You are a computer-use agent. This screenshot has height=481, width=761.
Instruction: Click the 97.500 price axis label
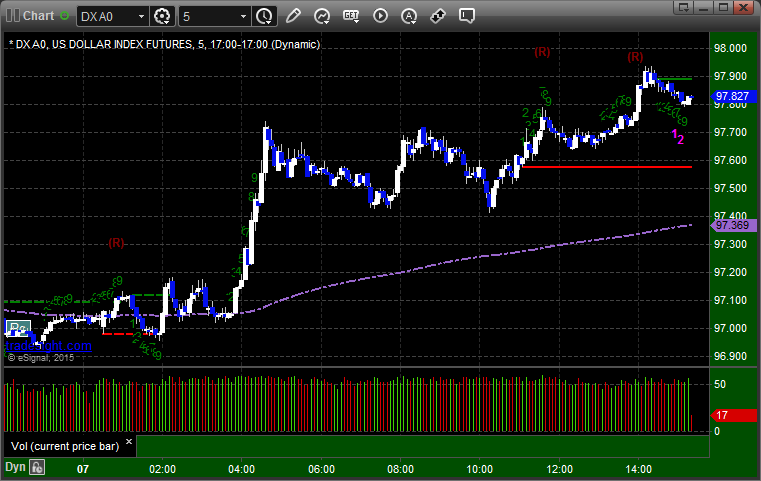click(730, 188)
